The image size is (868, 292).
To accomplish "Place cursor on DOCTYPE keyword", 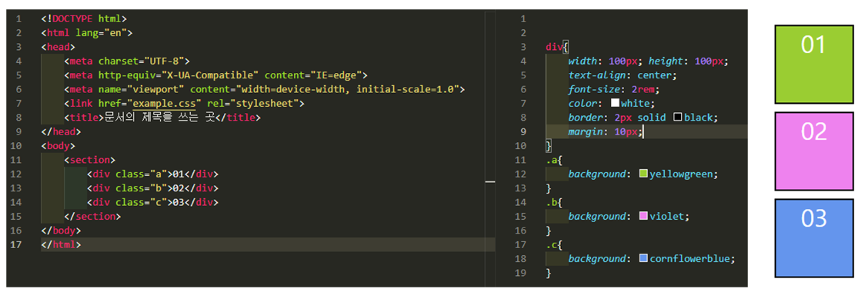I will click(72, 18).
